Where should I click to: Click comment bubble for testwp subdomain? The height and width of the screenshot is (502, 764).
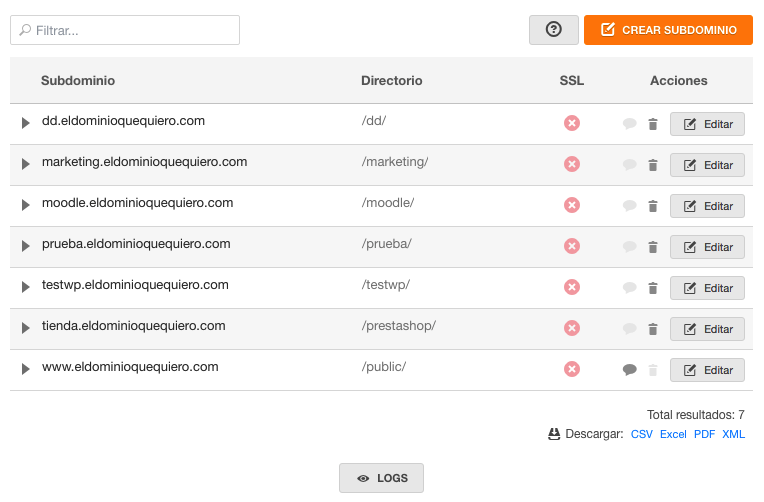coord(630,288)
